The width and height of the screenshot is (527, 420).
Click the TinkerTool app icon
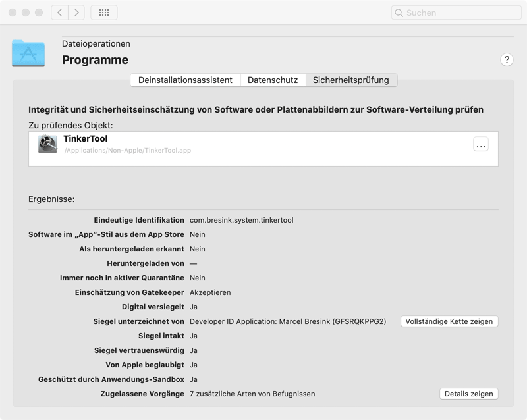pos(47,144)
